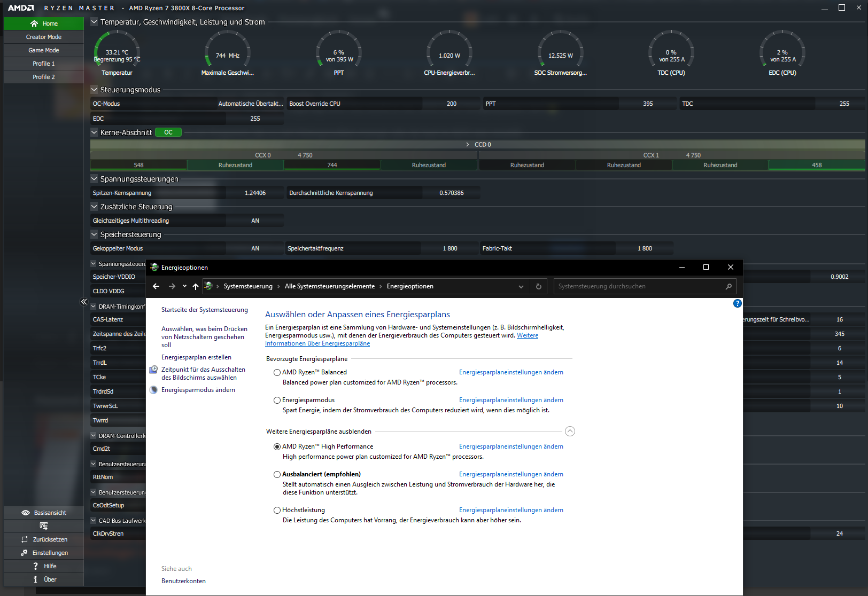Switch to Game Mode profile

[44, 50]
